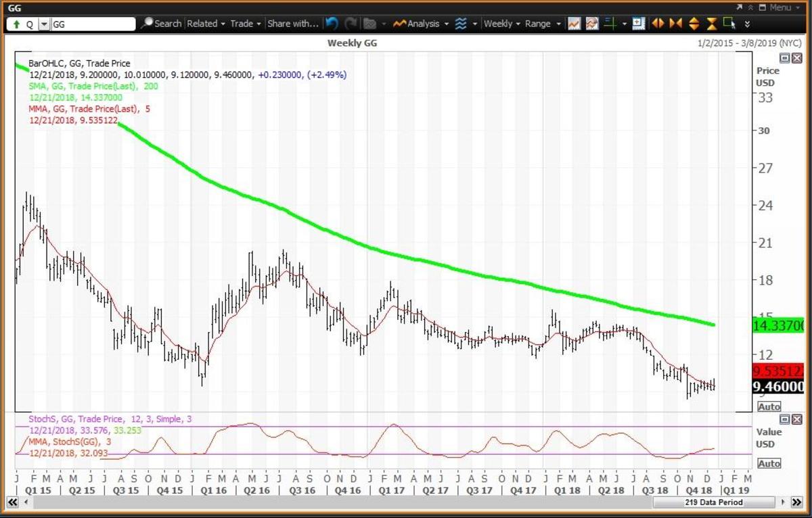Toggle Auto scaling on stochastic panel

point(769,463)
